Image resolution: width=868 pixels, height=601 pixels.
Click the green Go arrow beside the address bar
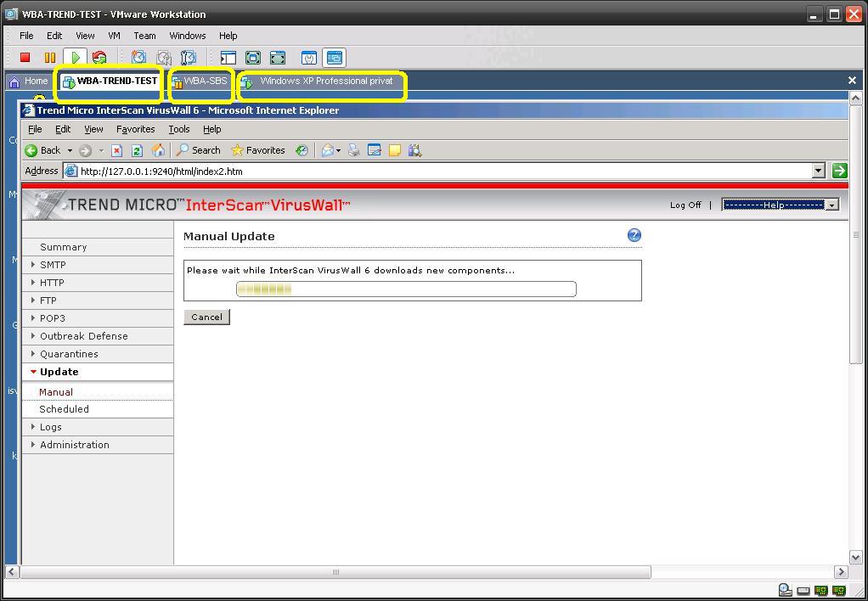tap(840, 171)
